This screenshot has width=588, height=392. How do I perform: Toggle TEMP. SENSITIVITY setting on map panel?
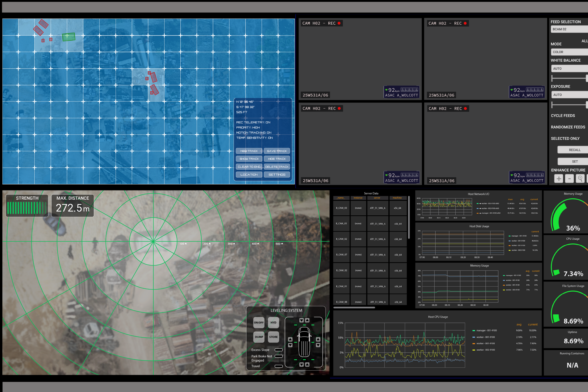pos(254,138)
